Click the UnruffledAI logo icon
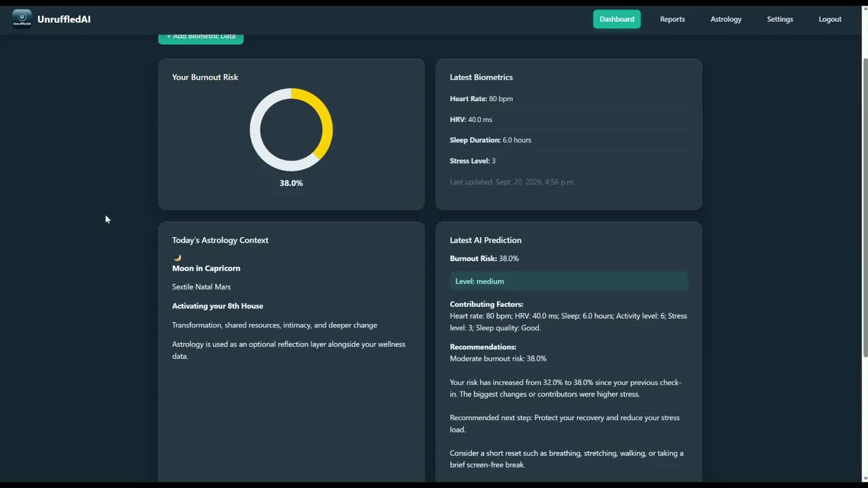 tap(22, 19)
